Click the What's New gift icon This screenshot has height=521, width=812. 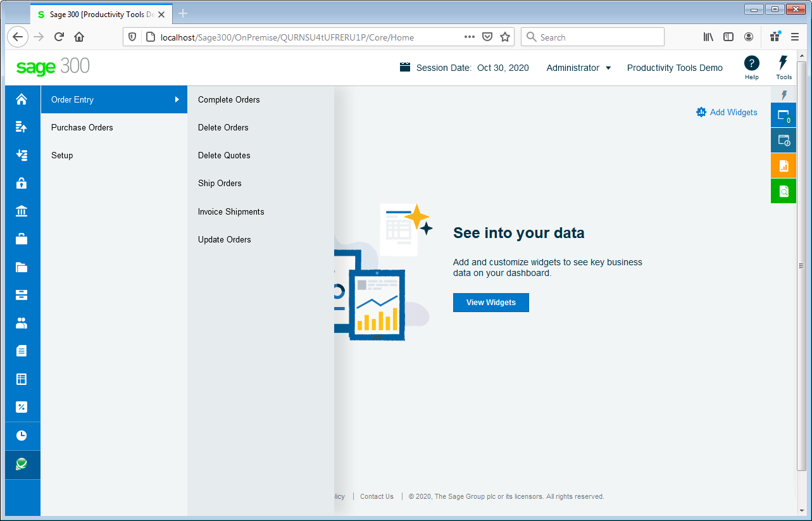click(x=775, y=37)
